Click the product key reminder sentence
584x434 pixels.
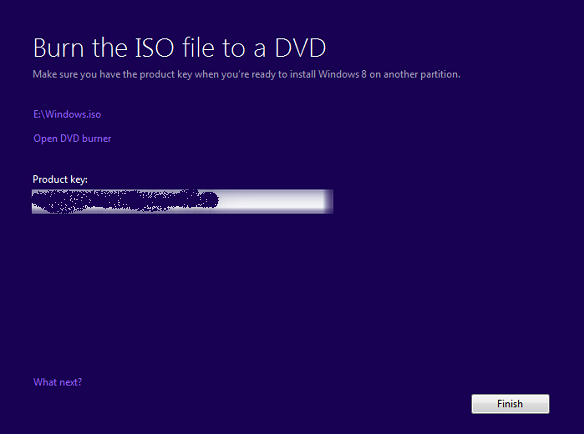coord(246,75)
